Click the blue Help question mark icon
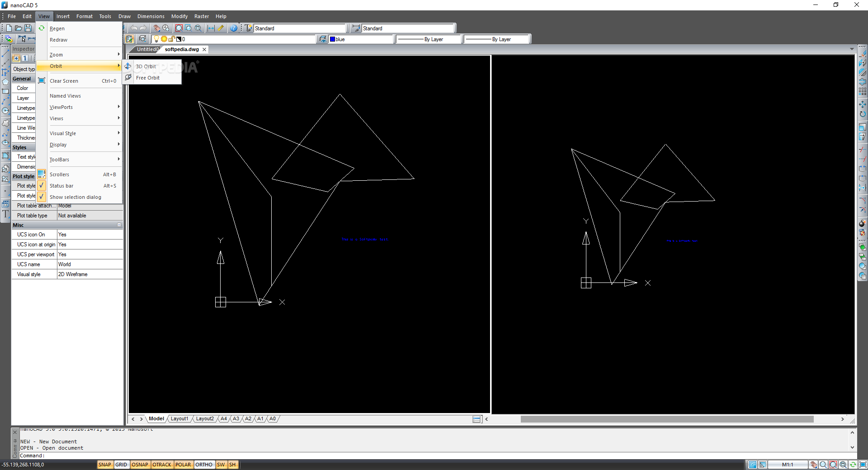Screen dimensions: 868x470 pos(233,28)
